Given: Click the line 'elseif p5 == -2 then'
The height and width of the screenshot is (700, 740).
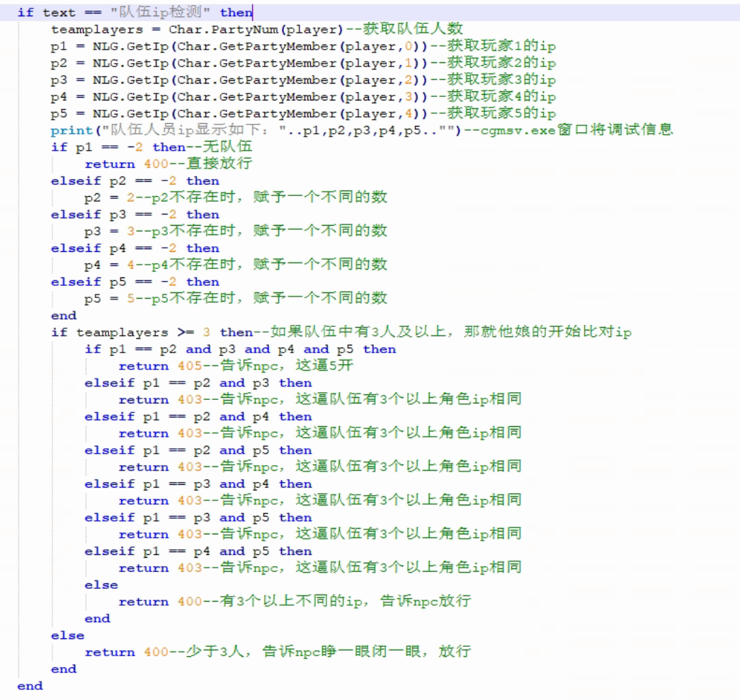Looking at the screenshot, I should [x=135, y=282].
